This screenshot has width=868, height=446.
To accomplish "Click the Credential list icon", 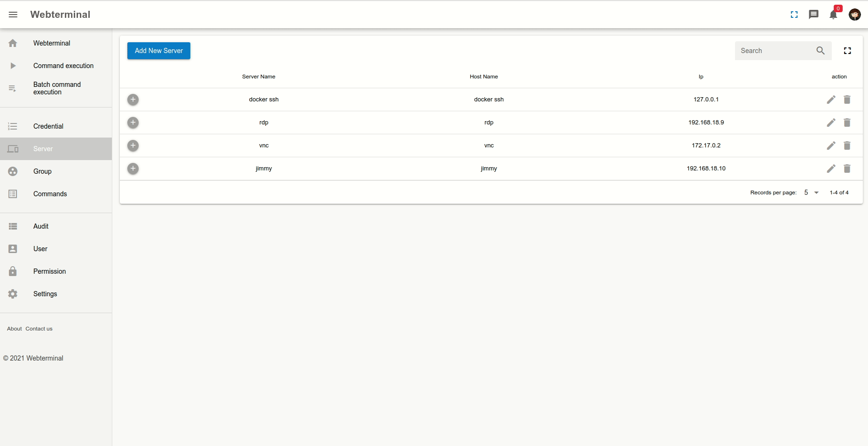I will (x=13, y=126).
